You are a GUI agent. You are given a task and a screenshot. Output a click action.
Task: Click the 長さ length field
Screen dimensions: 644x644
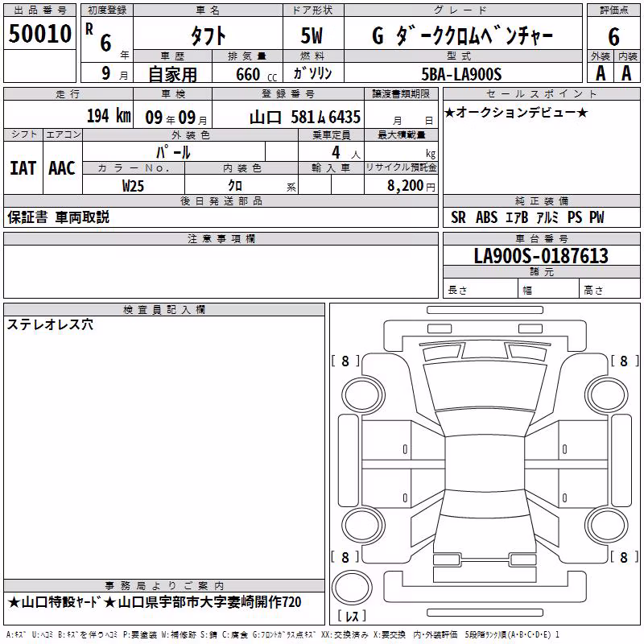click(481, 290)
